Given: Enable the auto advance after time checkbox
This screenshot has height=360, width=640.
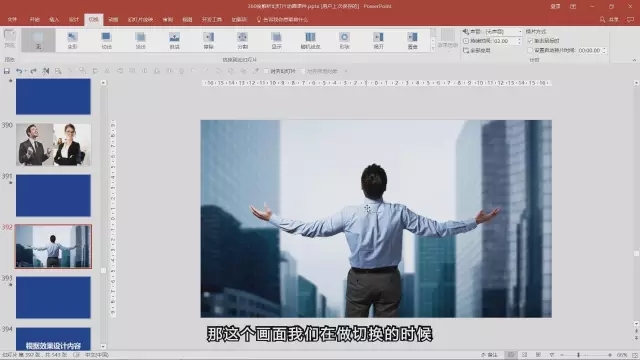Looking at the screenshot, I should [530, 50].
